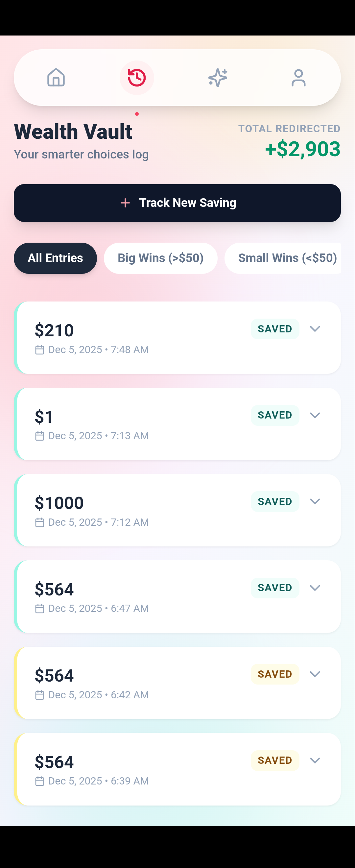This screenshot has height=868, width=355.
Task: Click the SAVED badge on the $210 entry
Action: (275, 329)
